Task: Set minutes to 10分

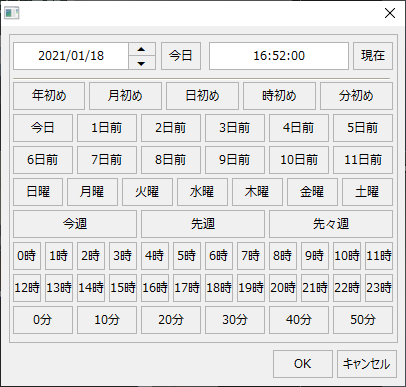Action: [x=107, y=320]
